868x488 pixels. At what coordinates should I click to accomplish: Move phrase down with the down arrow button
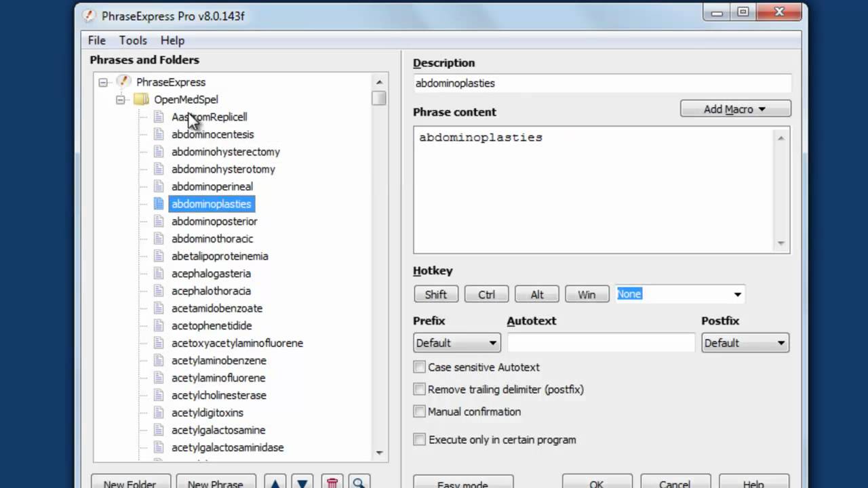pyautogui.click(x=302, y=483)
